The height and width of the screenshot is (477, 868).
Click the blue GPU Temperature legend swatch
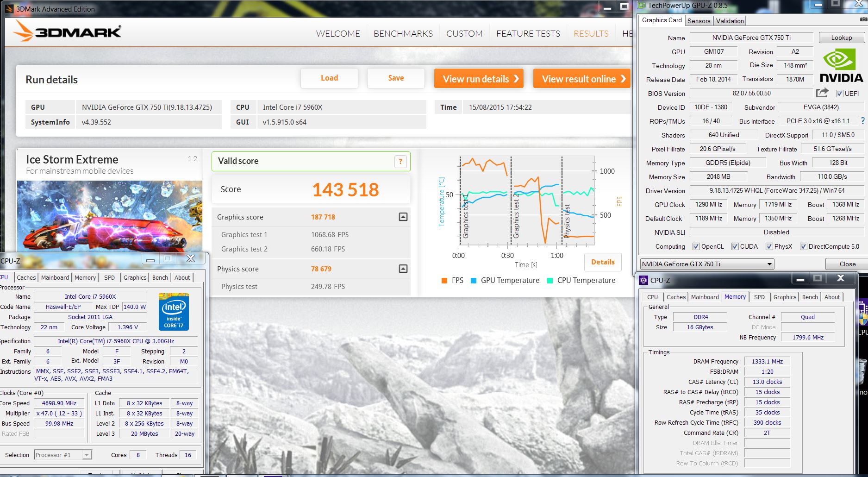coord(474,281)
